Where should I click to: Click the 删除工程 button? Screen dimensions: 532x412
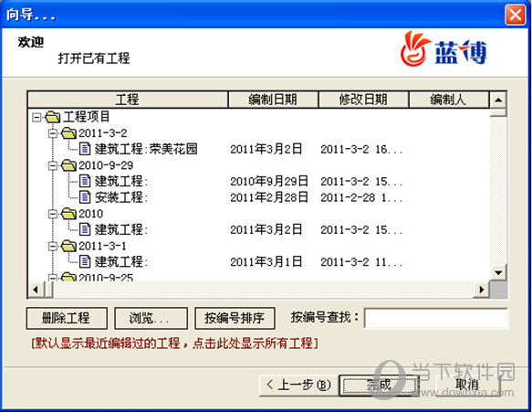tap(67, 318)
